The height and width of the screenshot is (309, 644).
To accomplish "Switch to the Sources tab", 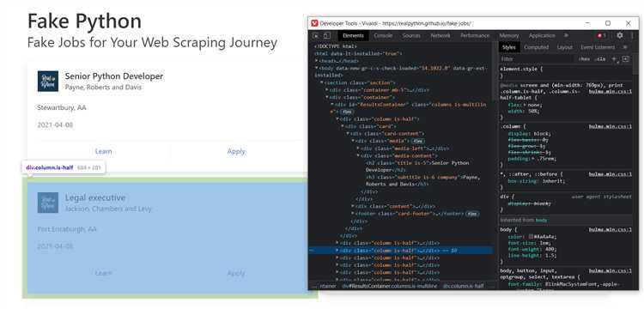I will point(411,36).
